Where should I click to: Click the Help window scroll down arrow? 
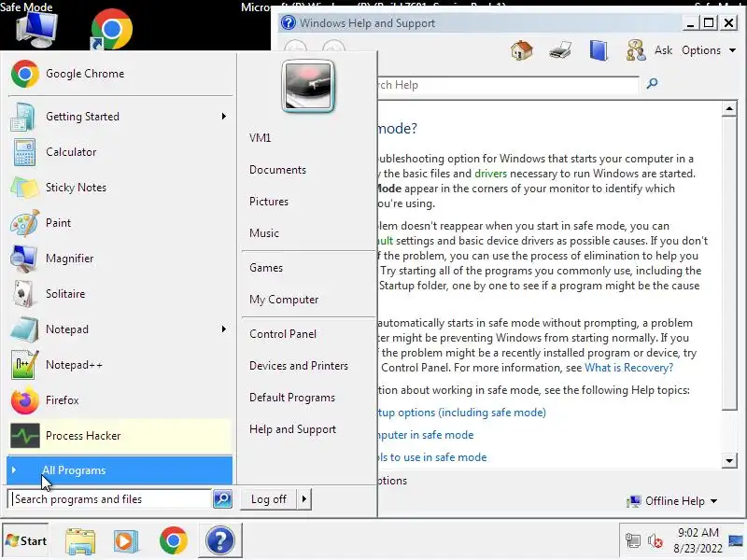coord(729,460)
